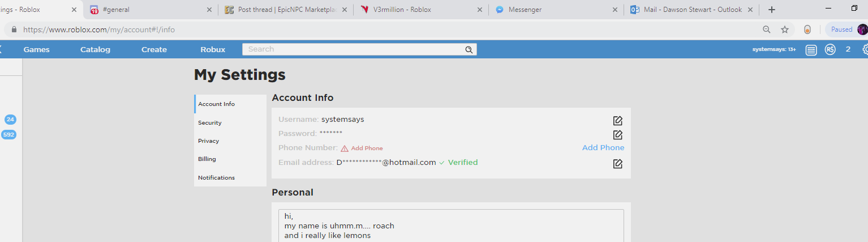Close the #general tab

coord(209,10)
